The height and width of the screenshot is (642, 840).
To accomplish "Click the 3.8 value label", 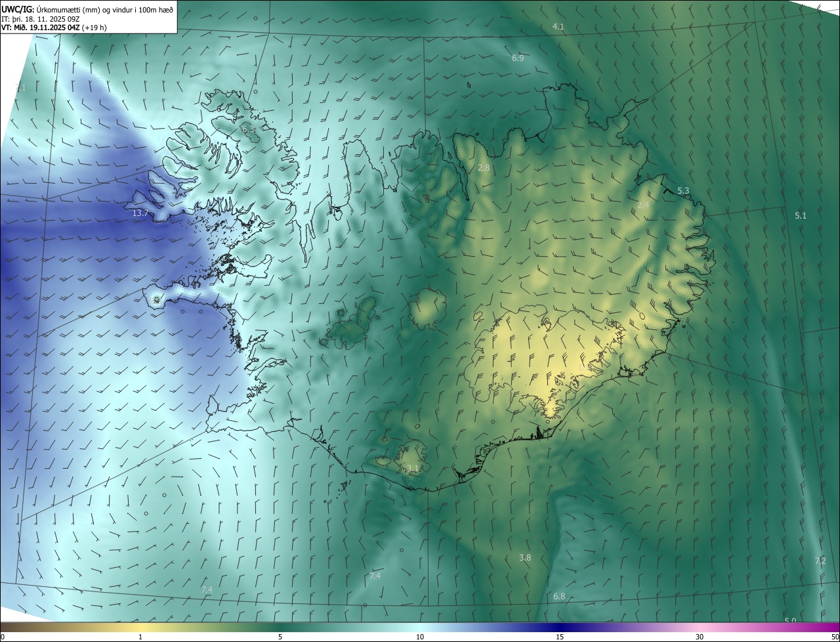I will tap(525, 558).
